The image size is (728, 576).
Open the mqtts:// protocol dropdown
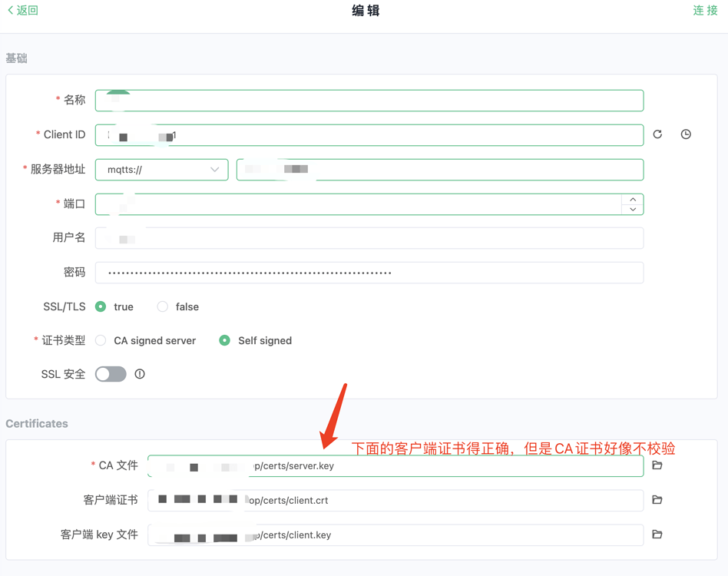[x=161, y=169]
